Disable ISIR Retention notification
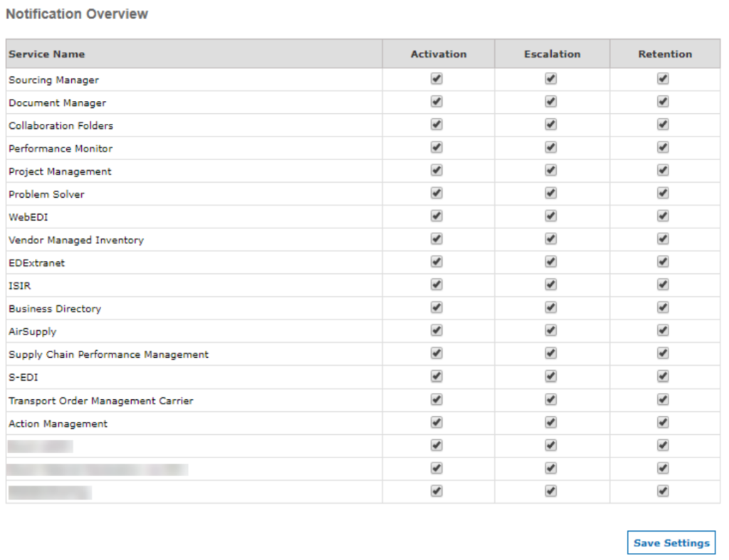Screen dimensions: 729x560 tap(663, 285)
